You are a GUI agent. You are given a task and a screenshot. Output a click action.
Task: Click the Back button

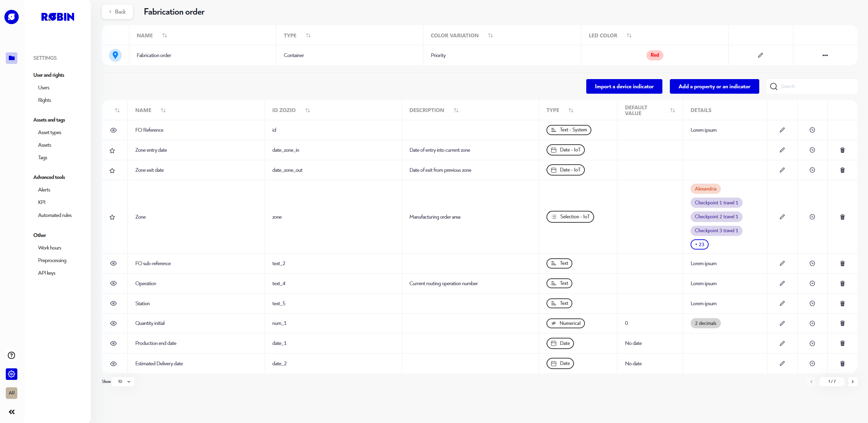click(117, 12)
